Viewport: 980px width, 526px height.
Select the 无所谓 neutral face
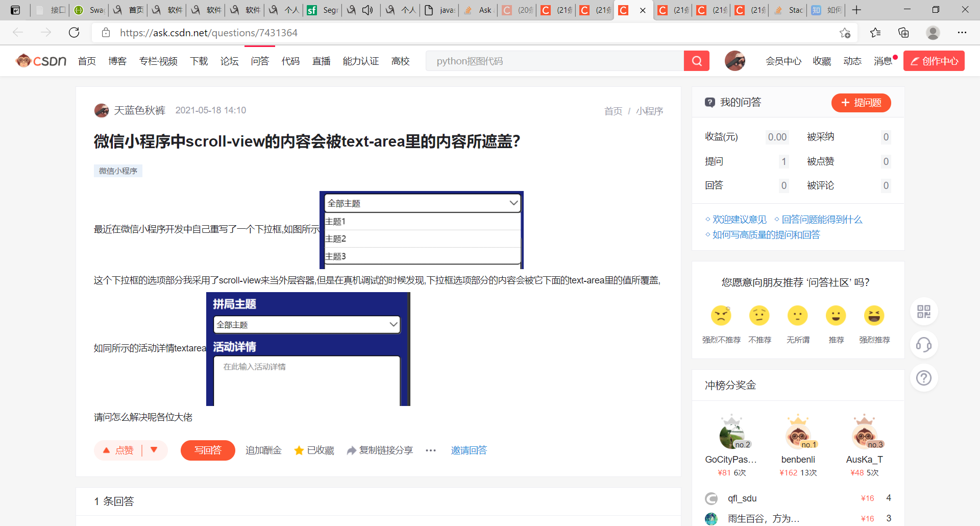tap(798, 316)
